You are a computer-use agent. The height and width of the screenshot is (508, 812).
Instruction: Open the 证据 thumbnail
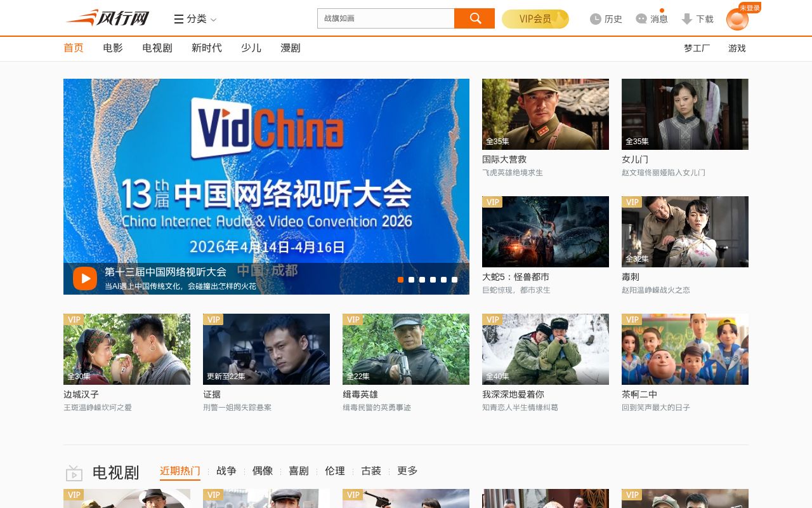tap(266, 349)
